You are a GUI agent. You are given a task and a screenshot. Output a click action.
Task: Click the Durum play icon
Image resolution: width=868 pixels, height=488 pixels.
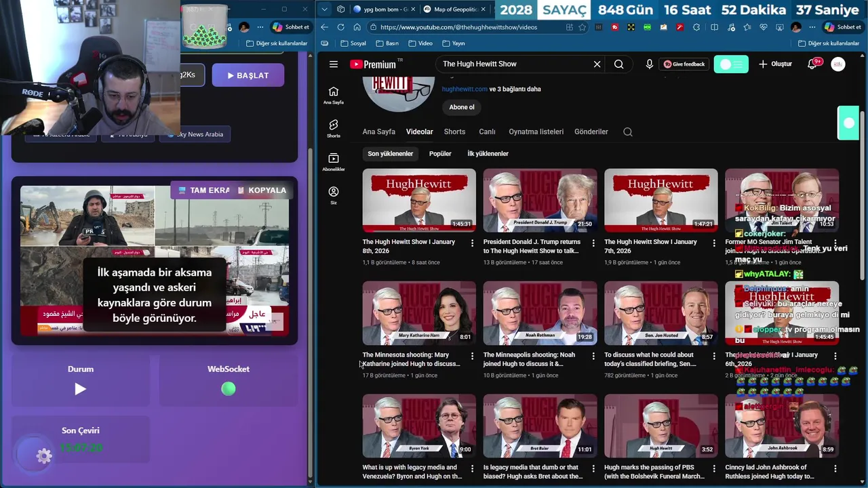[x=80, y=389]
